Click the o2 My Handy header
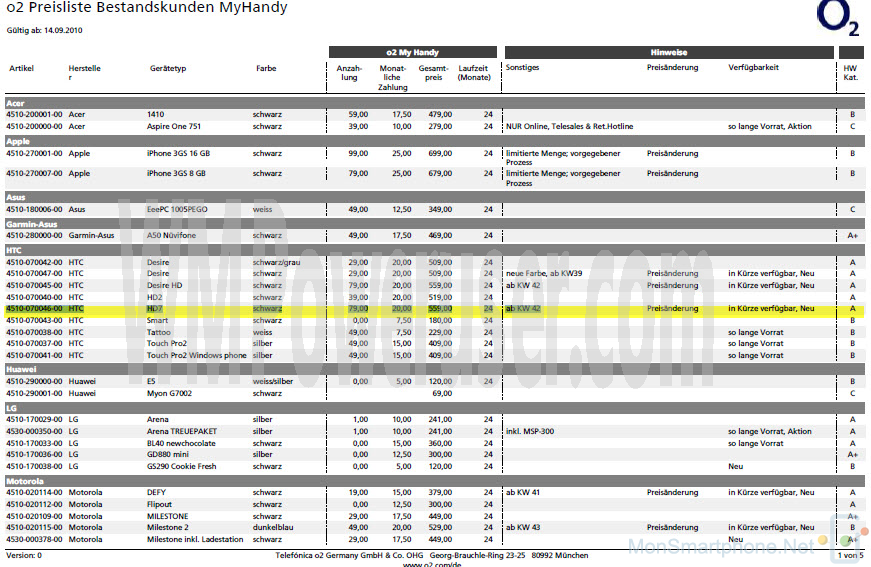 [x=413, y=52]
